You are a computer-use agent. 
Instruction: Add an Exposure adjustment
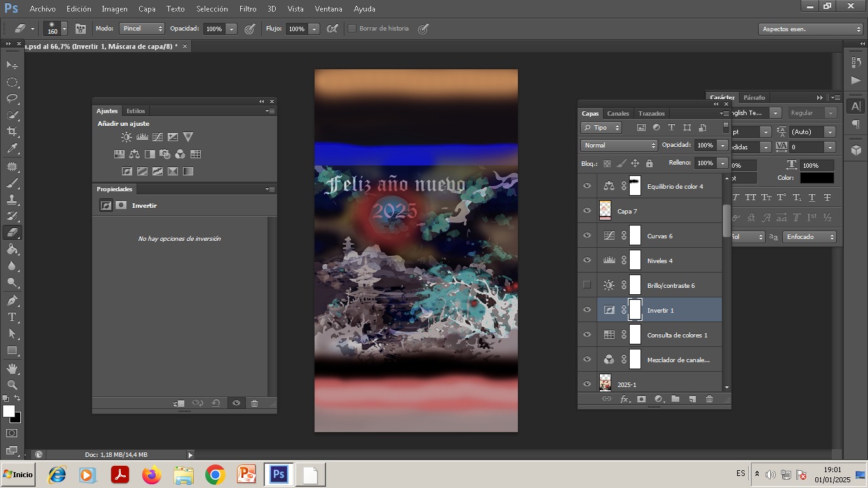[173, 137]
